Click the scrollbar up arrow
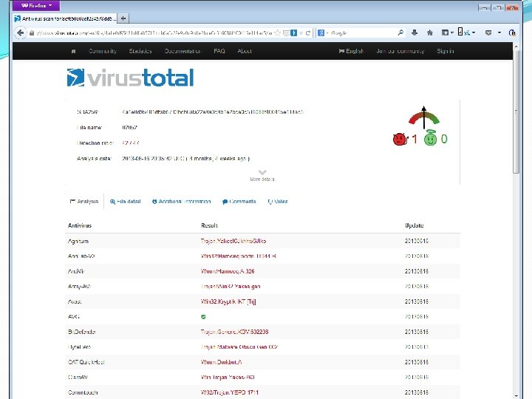Viewport: 532px width, 399px height. [x=516, y=46]
